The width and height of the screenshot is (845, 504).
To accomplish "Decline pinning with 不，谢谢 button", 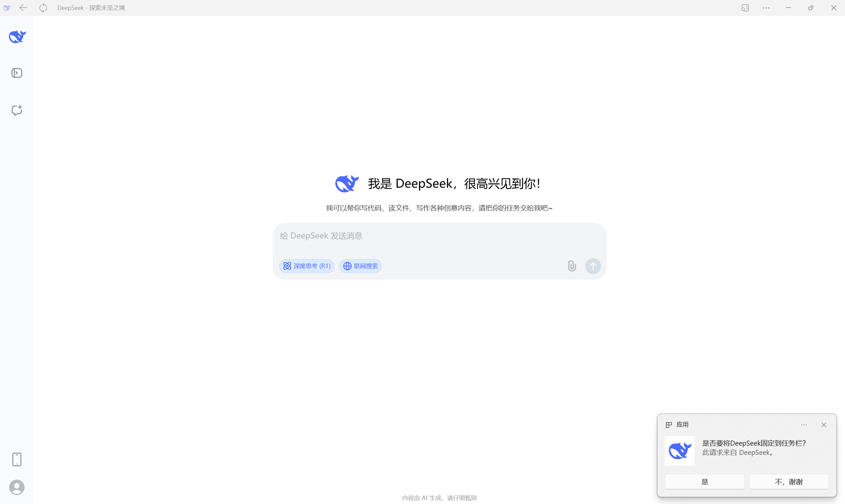I will click(789, 482).
